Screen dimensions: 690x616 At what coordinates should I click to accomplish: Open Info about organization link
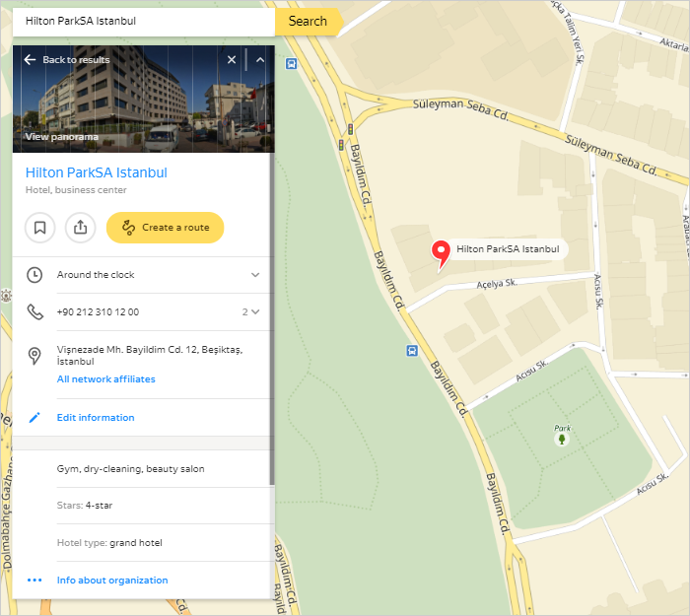(112, 581)
